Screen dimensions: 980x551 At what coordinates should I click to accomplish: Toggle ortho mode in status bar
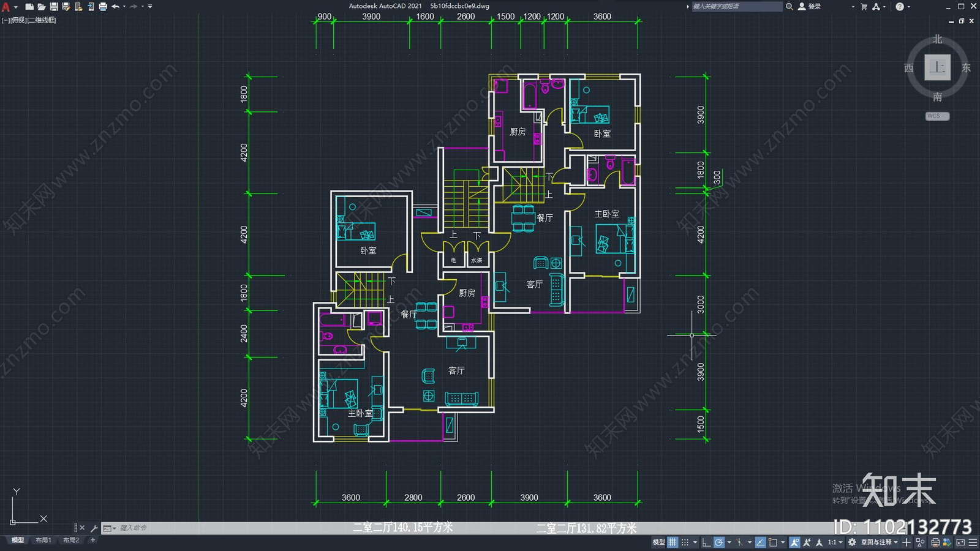pyautogui.click(x=706, y=542)
